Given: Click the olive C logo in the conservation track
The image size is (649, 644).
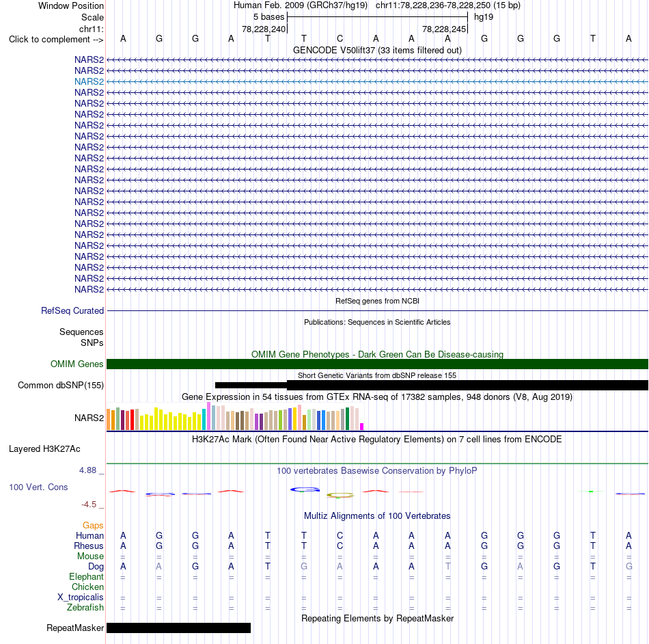Looking at the screenshot, I should click(340, 495).
